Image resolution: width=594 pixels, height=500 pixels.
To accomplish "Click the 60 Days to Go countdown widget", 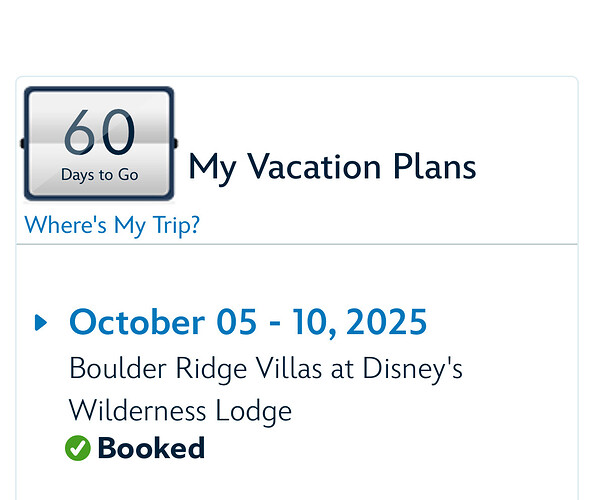I will click(x=99, y=144).
